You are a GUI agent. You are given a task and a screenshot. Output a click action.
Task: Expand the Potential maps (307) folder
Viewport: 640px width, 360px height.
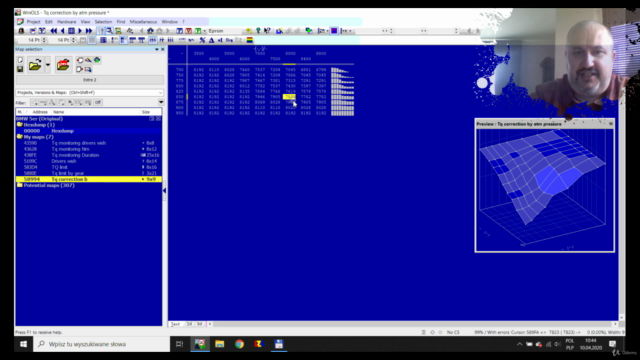click(x=20, y=185)
